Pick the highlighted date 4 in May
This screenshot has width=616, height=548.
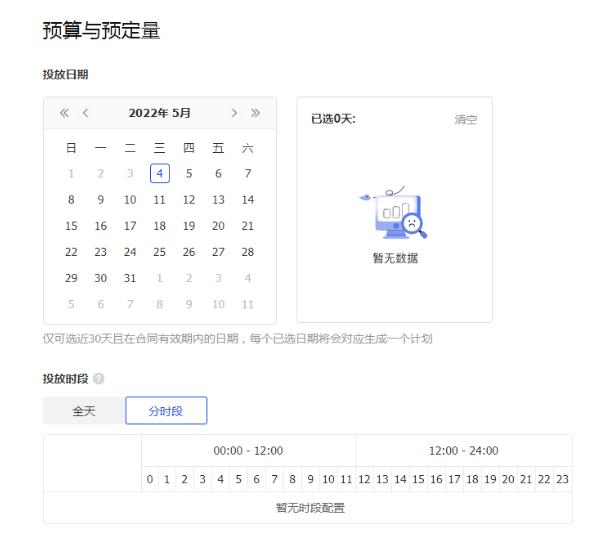[160, 174]
